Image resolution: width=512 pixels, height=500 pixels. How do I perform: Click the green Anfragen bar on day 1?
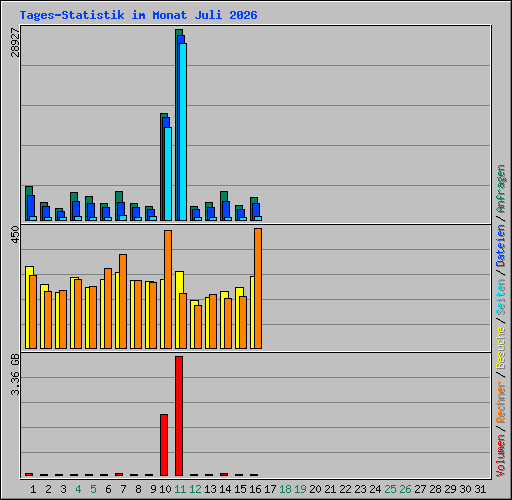coord(28,203)
